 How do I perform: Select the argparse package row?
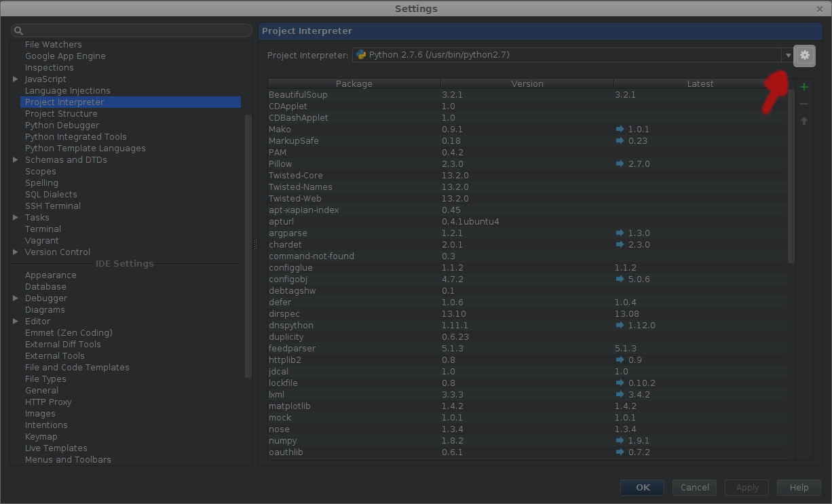point(527,233)
